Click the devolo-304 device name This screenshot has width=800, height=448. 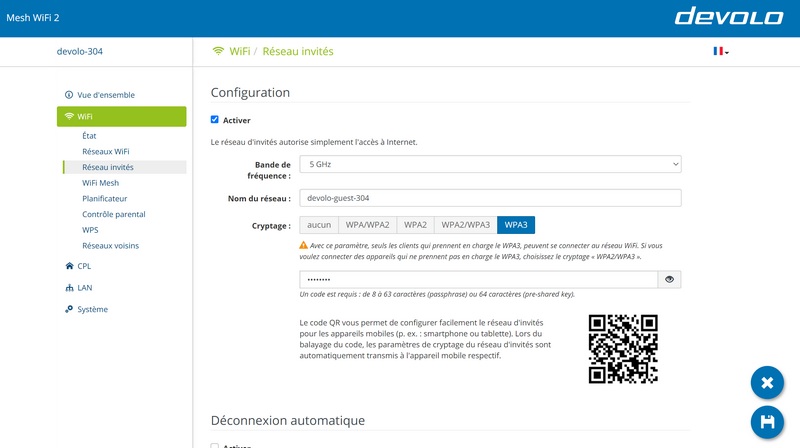pos(80,52)
